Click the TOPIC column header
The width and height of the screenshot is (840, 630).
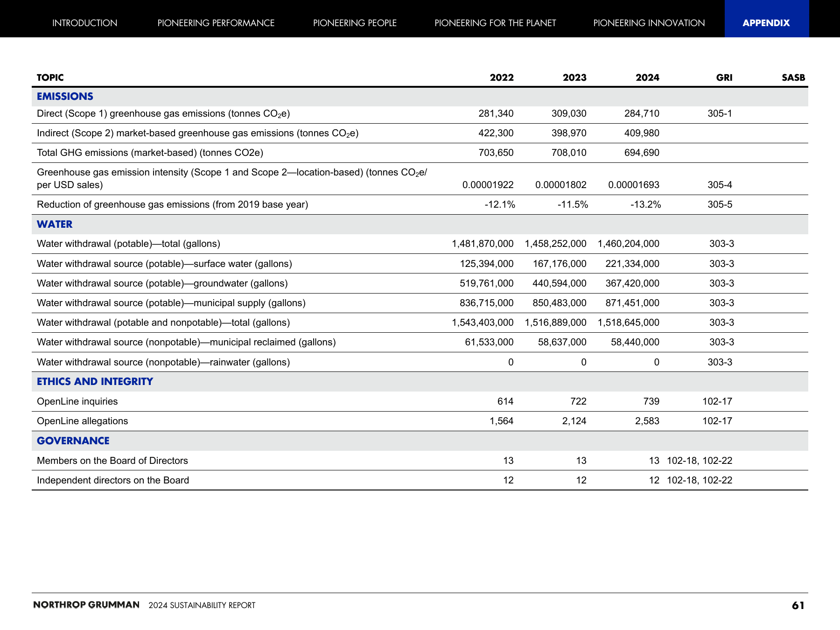pos(50,77)
